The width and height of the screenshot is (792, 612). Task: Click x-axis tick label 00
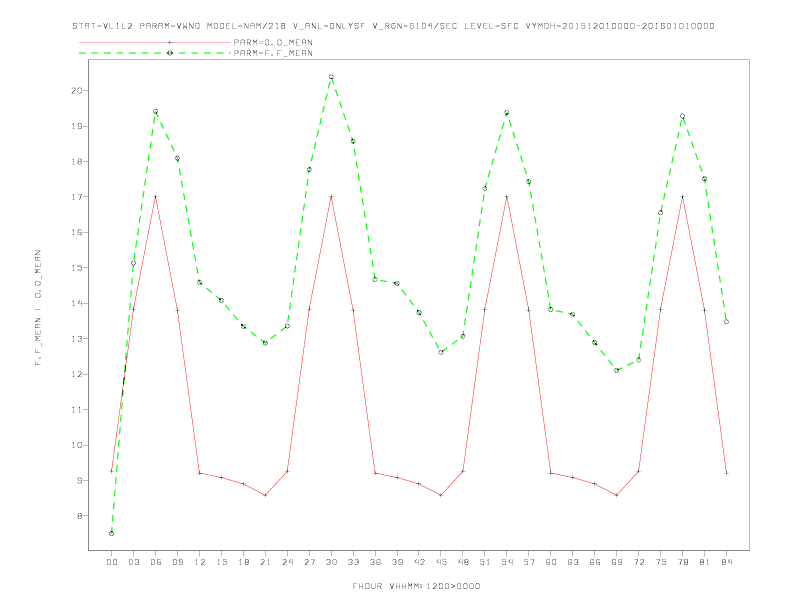coord(112,562)
